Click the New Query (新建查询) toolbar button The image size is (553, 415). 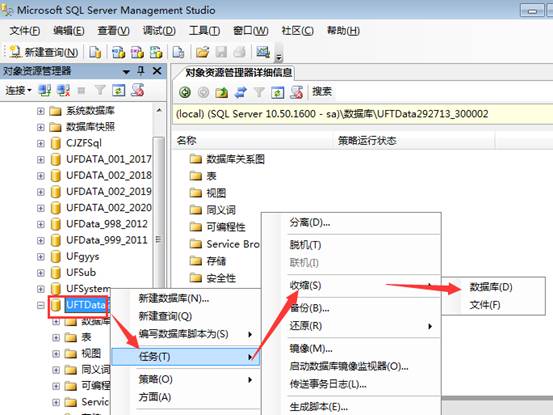pos(44,52)
